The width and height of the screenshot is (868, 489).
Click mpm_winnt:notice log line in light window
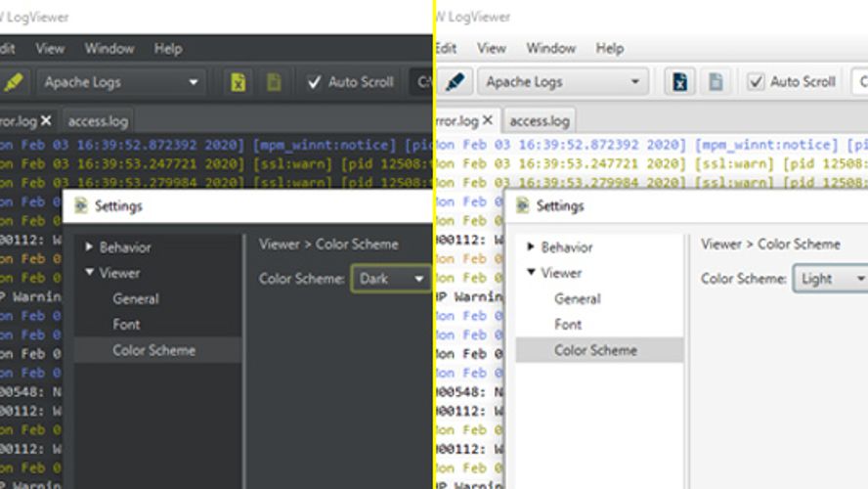click(x=652, y=145)
